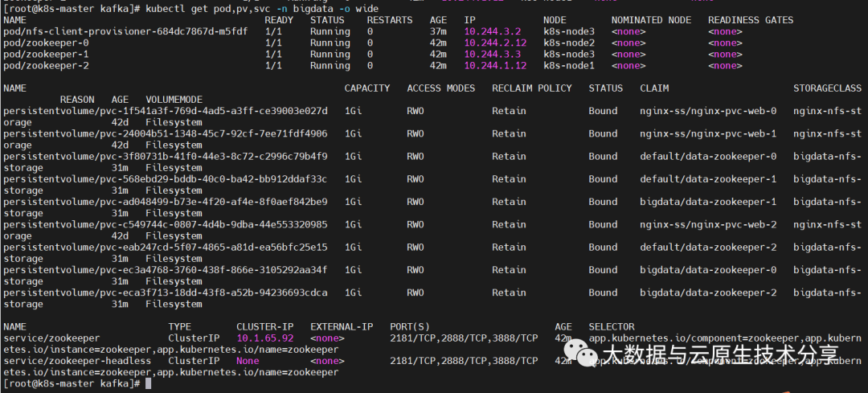868x393 pixels.
Task: Select the service/zookeeper name
Action: click(51, 338)
